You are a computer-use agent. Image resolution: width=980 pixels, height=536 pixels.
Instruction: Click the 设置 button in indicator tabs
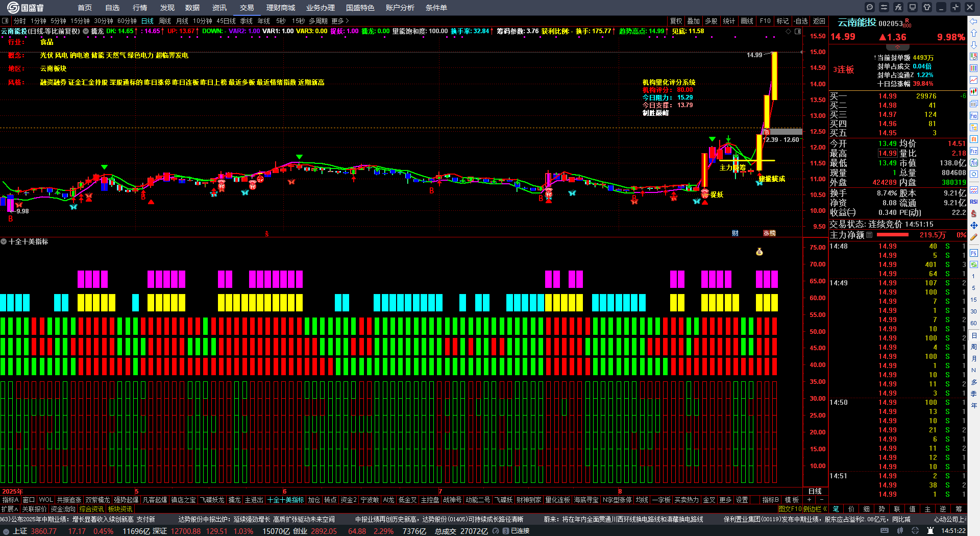[742, 500]
